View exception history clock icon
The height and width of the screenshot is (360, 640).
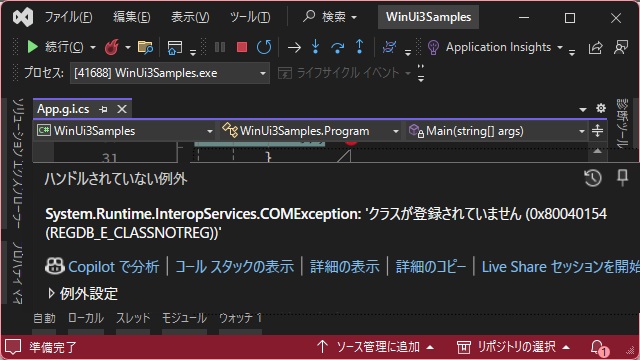(x=593, y=178)
